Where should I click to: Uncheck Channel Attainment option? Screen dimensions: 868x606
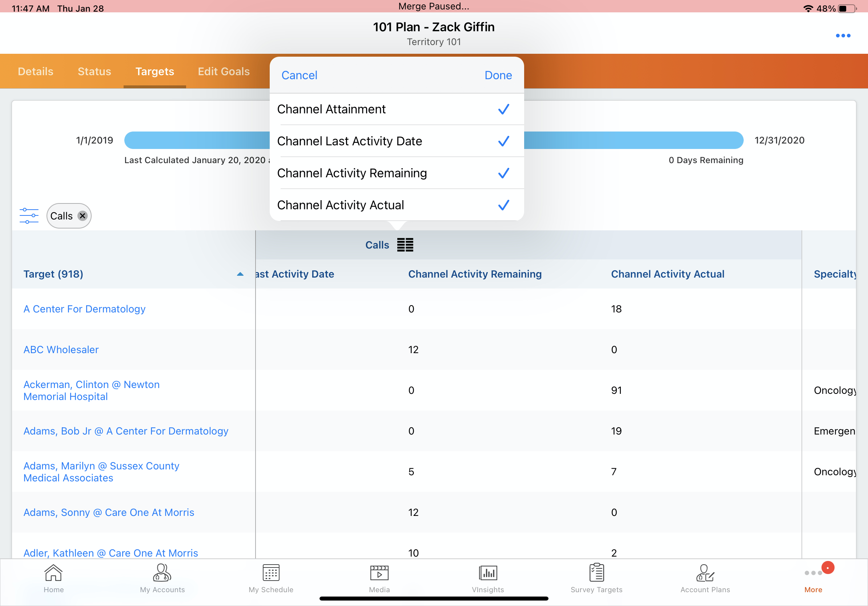(503, 109)
